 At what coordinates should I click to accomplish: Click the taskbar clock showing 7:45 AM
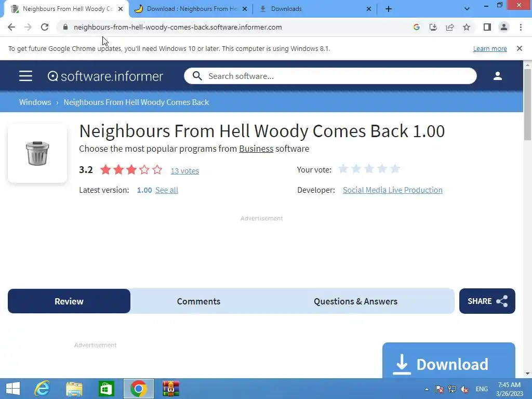[x=509, y=389]
